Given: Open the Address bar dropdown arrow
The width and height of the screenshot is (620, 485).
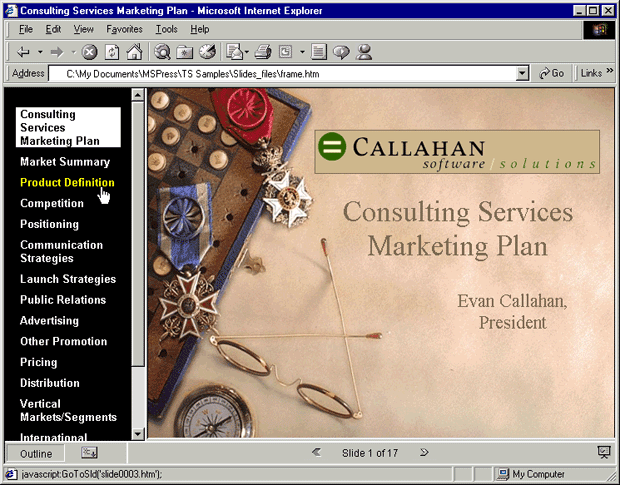Looking at the screenshot, I should coord(522,73).
